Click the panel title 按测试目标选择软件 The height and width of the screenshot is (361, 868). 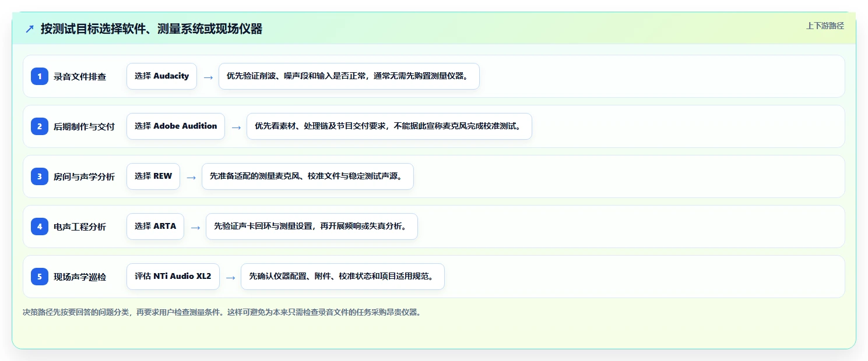click(x=152, y=29)
